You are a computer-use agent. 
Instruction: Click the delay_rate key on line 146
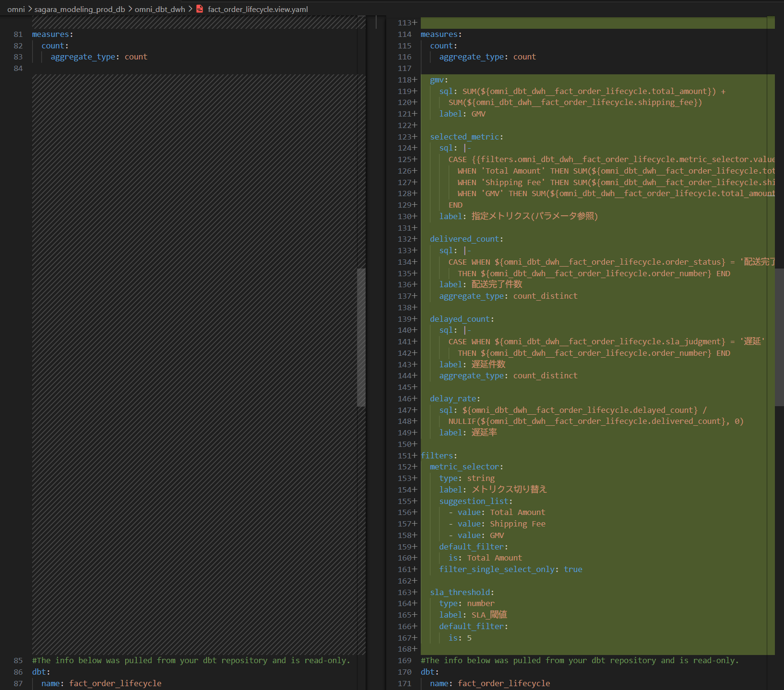pyautogui.click(x=453, y=398)
